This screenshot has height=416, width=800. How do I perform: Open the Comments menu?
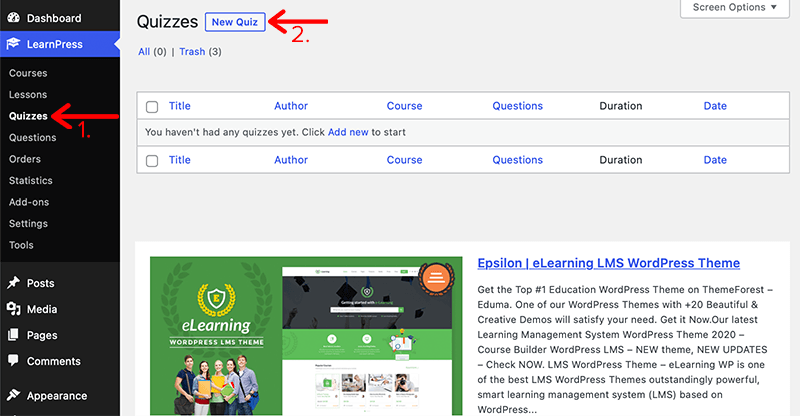[60, 361]
